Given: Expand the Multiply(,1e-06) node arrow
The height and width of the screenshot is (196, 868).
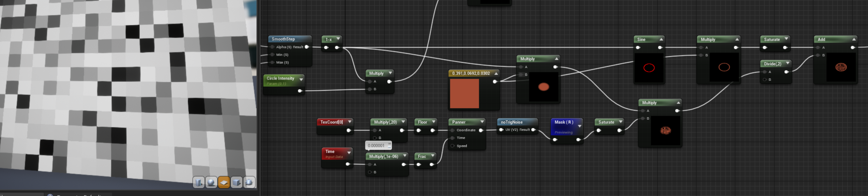Looking at the screenshot, I should pyautogui.click(x=405, y=156).
